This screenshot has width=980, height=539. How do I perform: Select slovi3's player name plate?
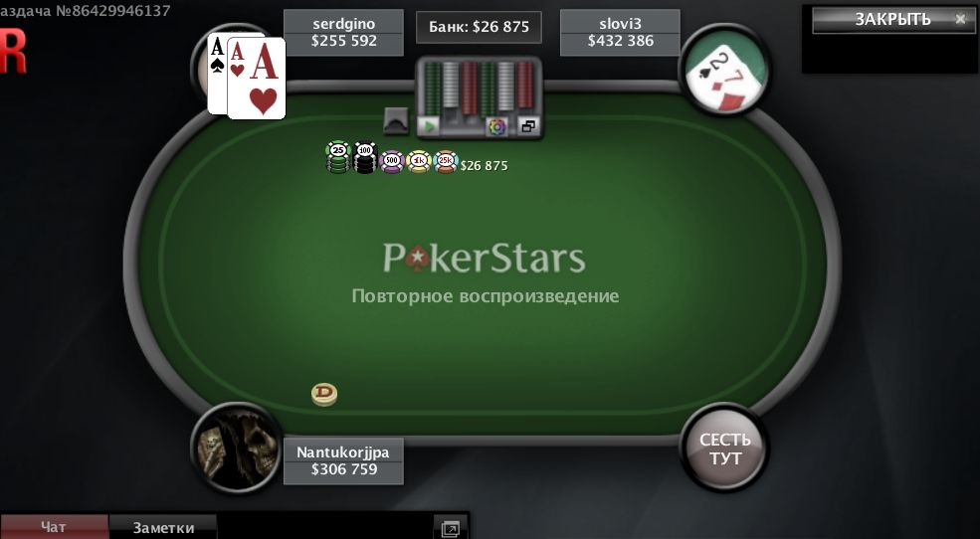click(x=620, y=33)
